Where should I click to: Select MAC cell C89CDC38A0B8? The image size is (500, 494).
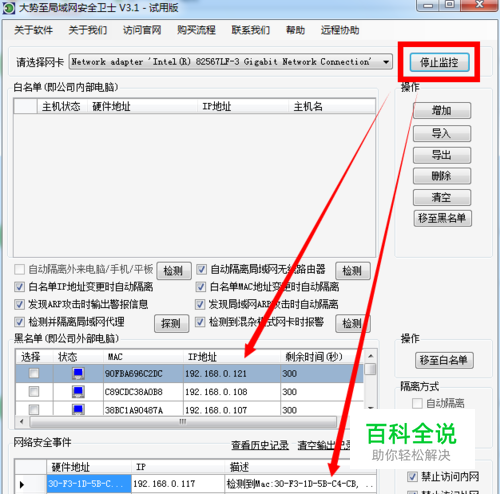[x=143, y=391]
